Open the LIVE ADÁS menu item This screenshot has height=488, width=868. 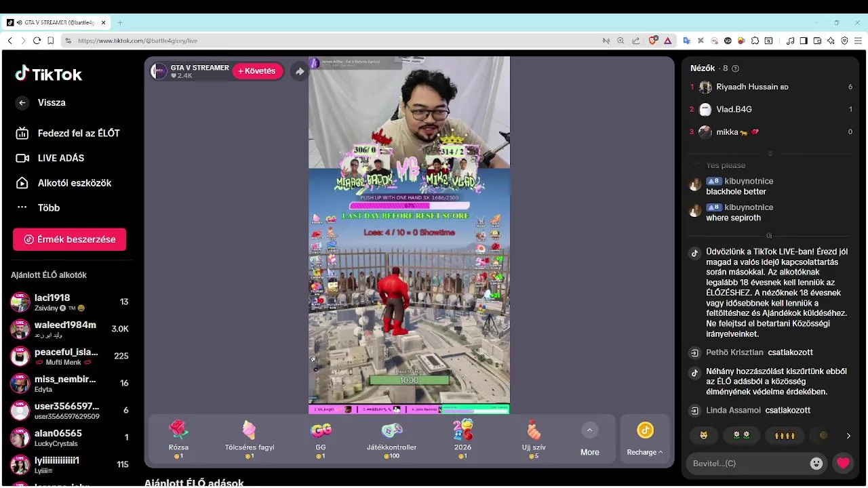(50, 158)
